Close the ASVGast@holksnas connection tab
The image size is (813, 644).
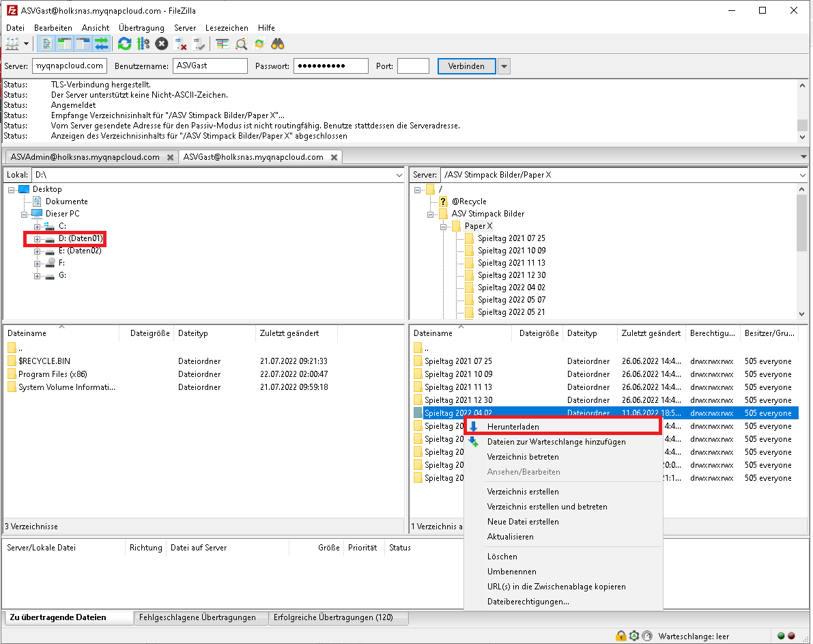334,157
